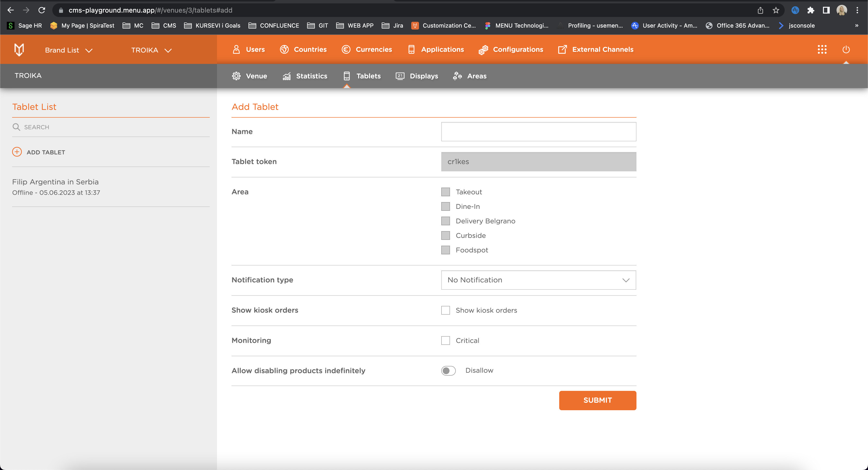Open Venue settings gear icon

pos(236,76)
